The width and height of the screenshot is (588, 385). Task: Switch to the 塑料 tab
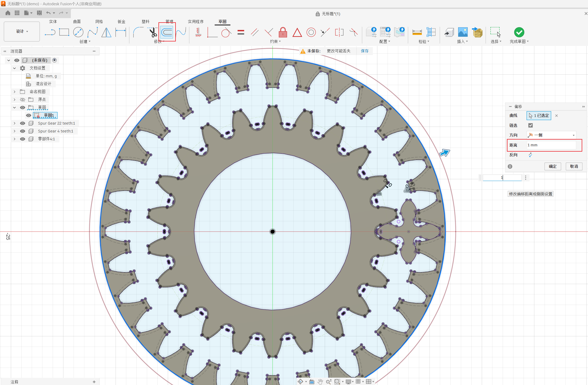(x=146, y=22)
